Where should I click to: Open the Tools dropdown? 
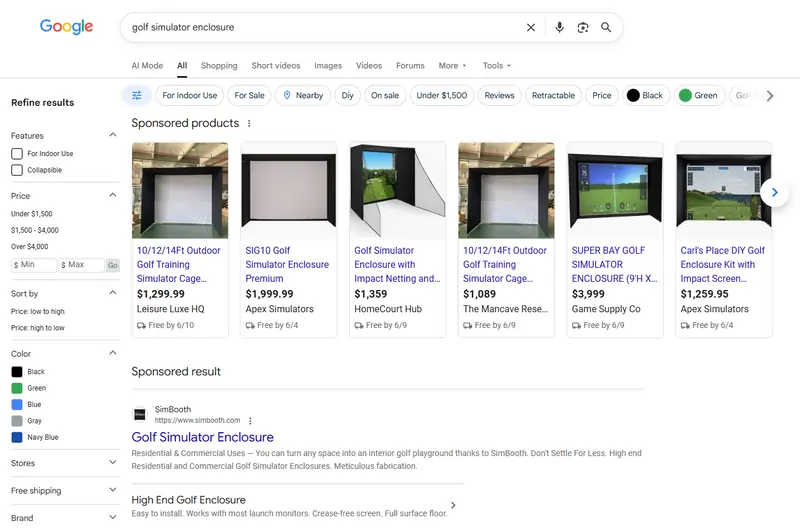496,66
